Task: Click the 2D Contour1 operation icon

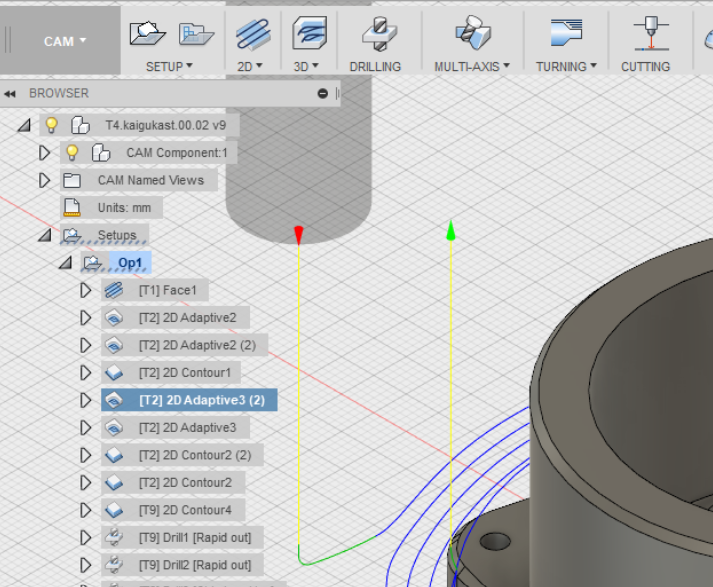Action: [x=114, y=373]
